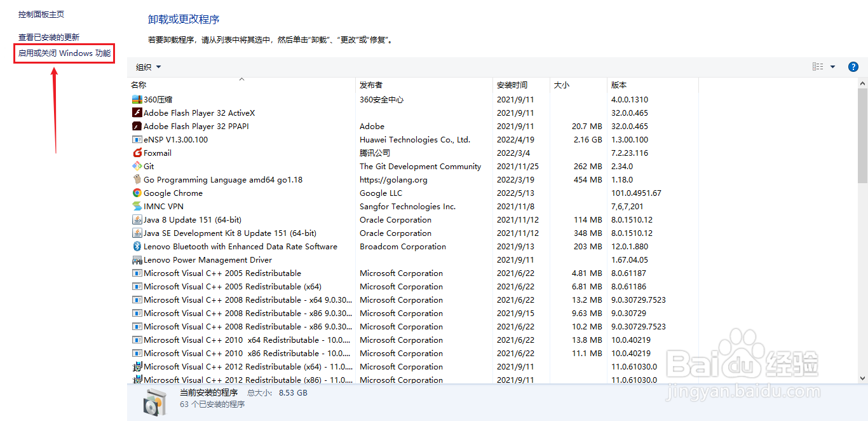Click the Lenovo Power Management Driver icon
This screenshot has width=868, height=421.
(x=137, y=259)
